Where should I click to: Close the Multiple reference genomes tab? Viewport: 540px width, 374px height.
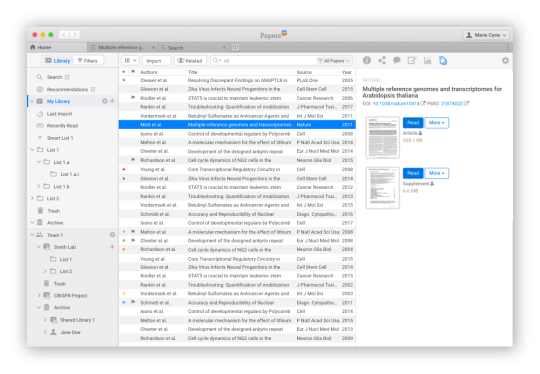[153, 47]
